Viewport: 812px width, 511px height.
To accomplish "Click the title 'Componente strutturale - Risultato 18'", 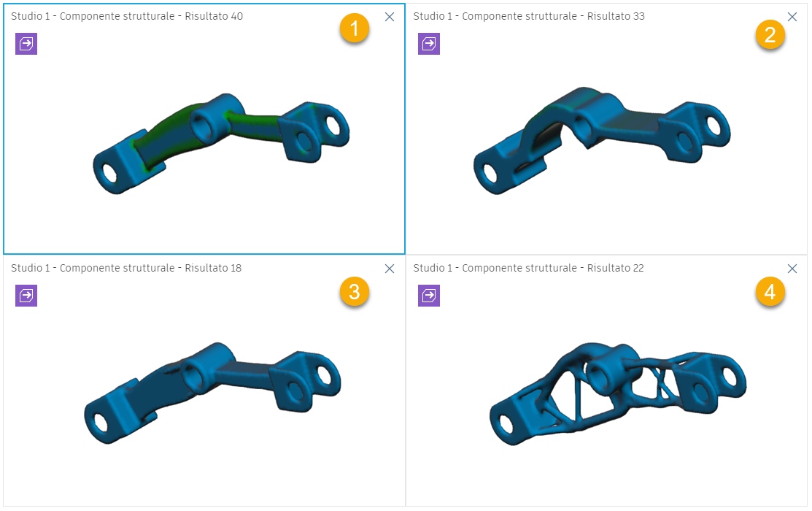I will [151, 268].
